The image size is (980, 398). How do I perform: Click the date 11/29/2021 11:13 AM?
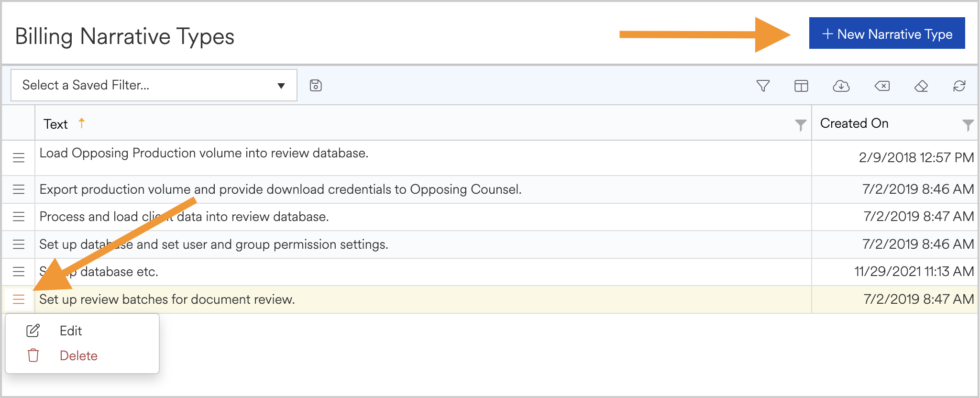pyautogui.click(x=914, y=272)
